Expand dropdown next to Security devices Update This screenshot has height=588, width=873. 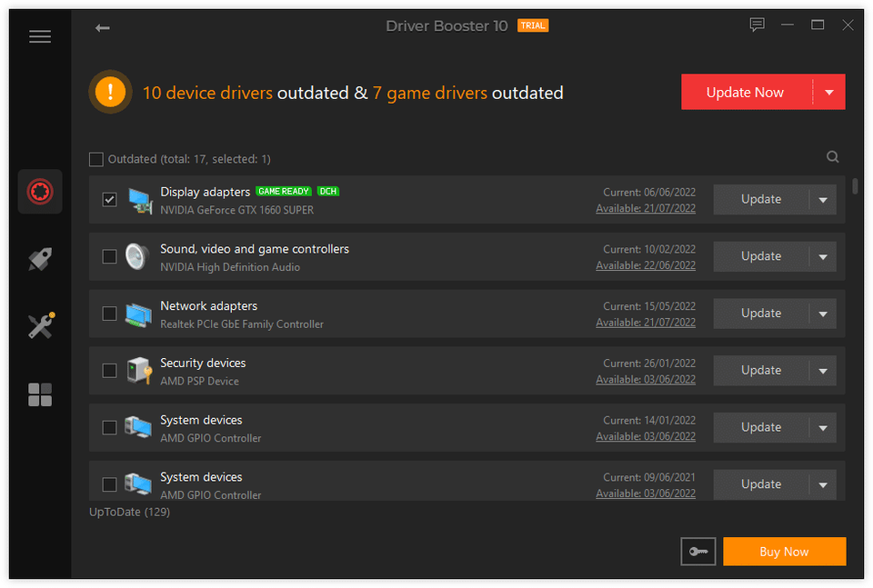[x=822, y=371]
